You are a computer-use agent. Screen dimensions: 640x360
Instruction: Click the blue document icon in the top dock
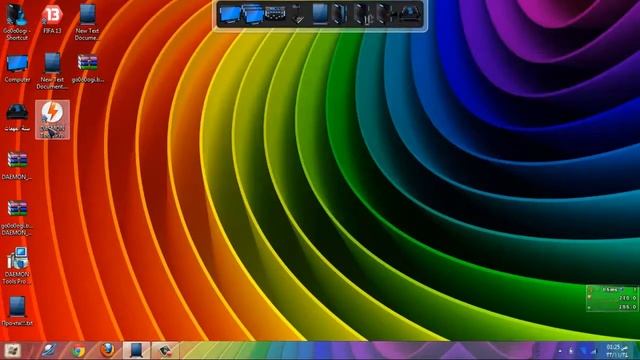(320, 14)
